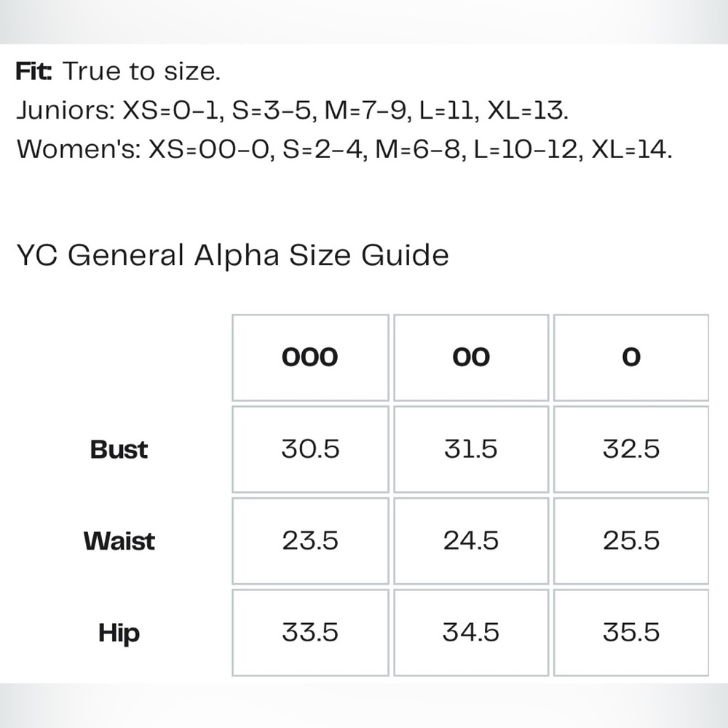
Task: Pick the 33.5 hip measurement cell
Action: pos(310,633)
